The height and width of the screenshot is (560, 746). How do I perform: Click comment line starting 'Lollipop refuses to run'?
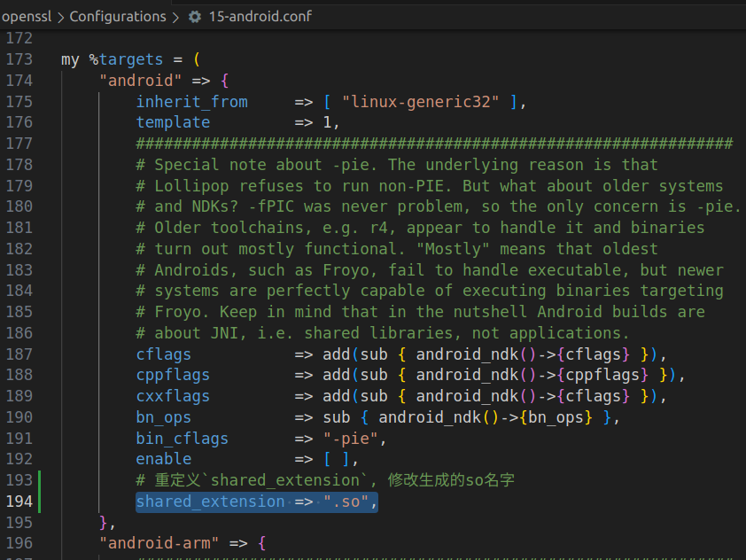(x=430, y=185)
